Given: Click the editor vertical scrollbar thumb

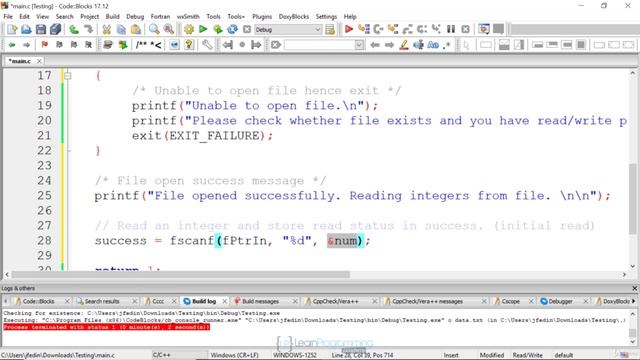Looking at the screenshot, I should coord(633,199).
